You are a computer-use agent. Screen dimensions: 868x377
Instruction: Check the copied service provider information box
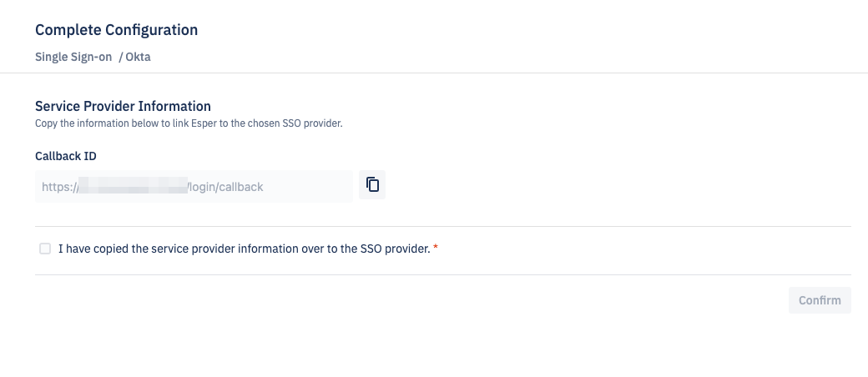pos(45,249)
